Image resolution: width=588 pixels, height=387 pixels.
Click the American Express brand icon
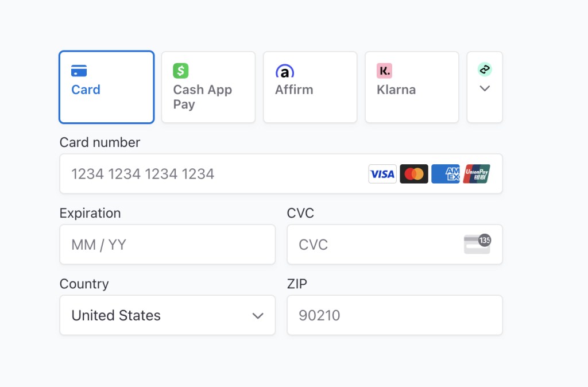click(x=445, y=173)
